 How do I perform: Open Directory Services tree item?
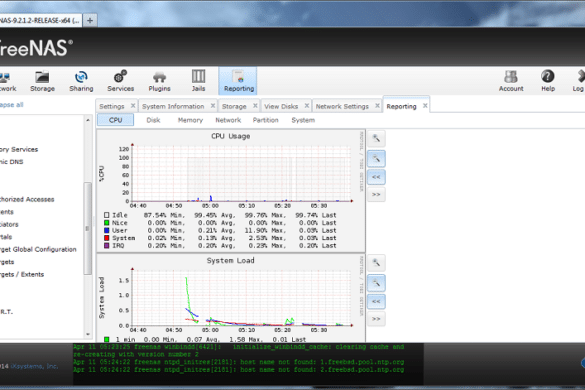tap(19, 149)
